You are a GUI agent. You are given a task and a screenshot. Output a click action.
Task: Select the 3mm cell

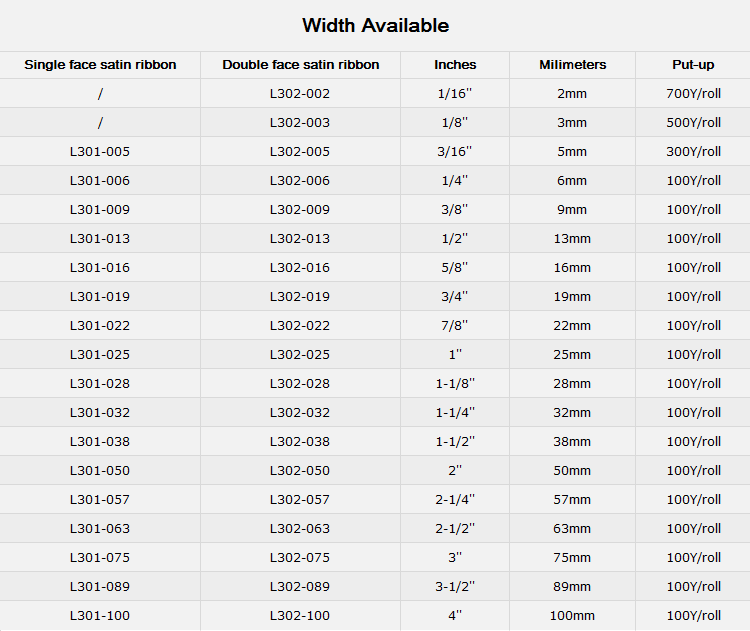tap(572, 122)
